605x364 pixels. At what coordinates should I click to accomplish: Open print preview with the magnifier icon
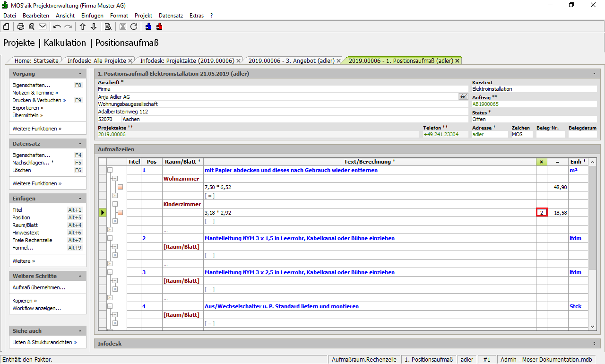[x=32, y=26]
